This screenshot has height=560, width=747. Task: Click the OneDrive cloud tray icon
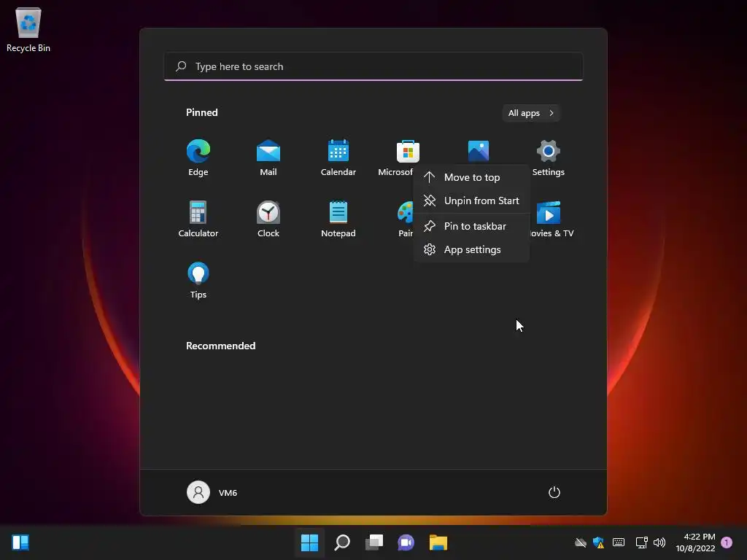tap(580, 542)
